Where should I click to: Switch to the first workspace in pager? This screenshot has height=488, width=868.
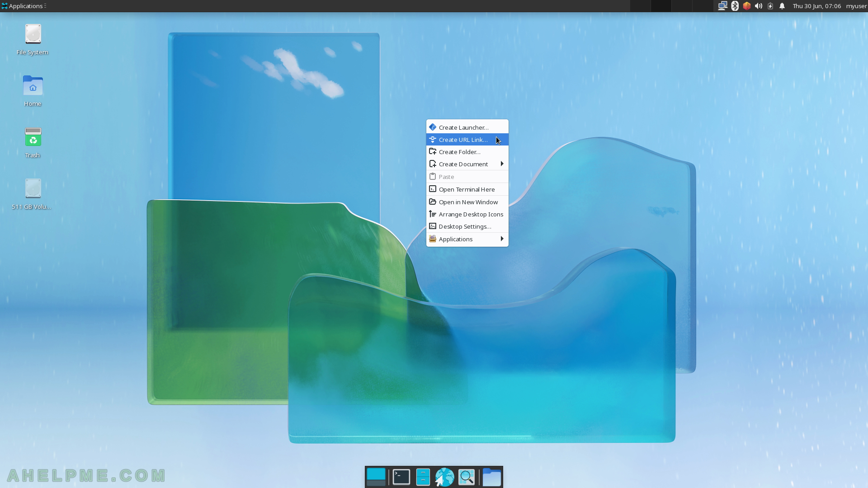[x=640, y=6]
